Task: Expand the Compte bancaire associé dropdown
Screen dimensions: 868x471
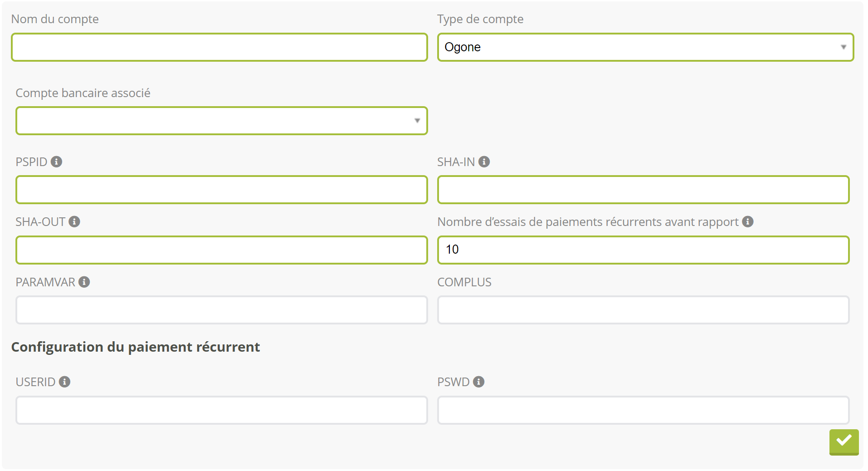Action: click(221, 121)
